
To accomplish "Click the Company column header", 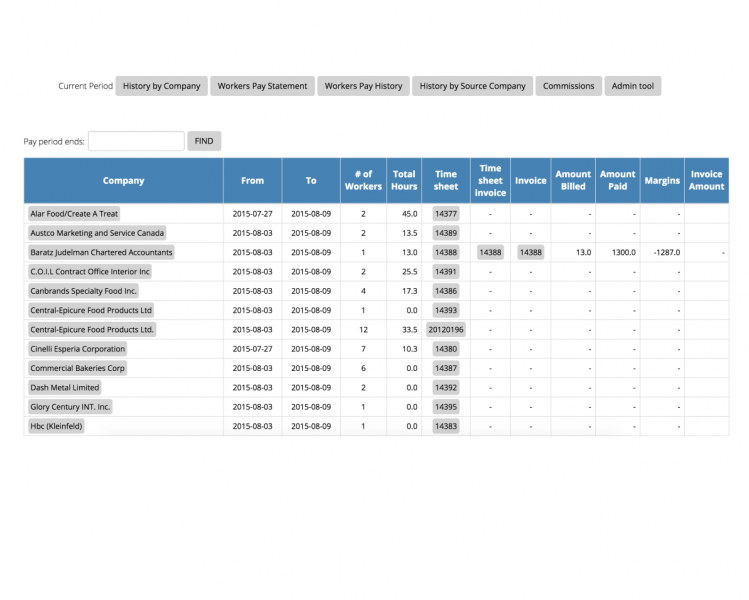I will point(123,181).
